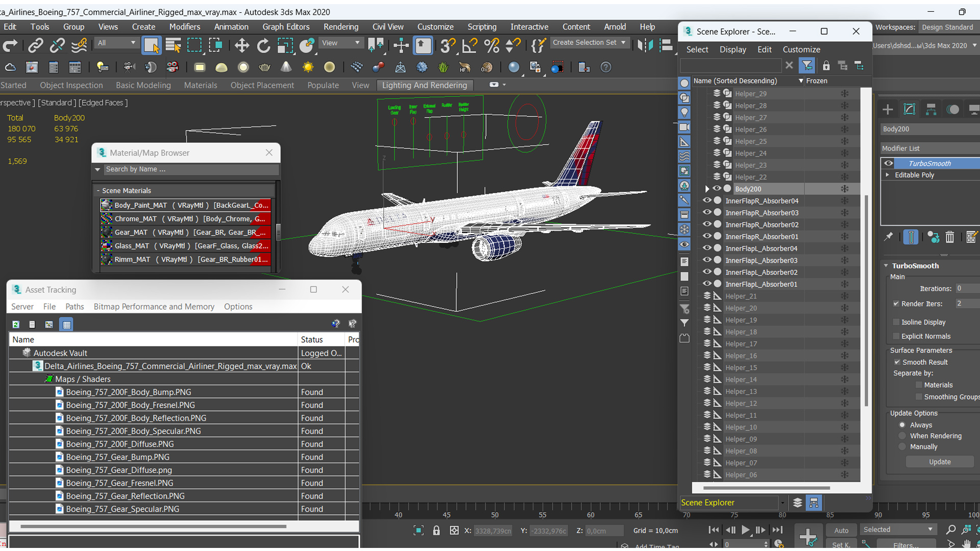Toggle Render Iters checkbox
980x551 pixels.
click(896, 304)
